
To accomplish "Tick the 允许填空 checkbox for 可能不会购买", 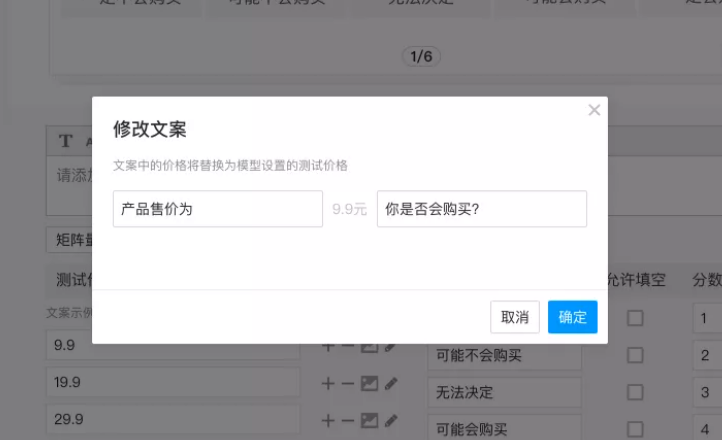I will click(635, 355).
